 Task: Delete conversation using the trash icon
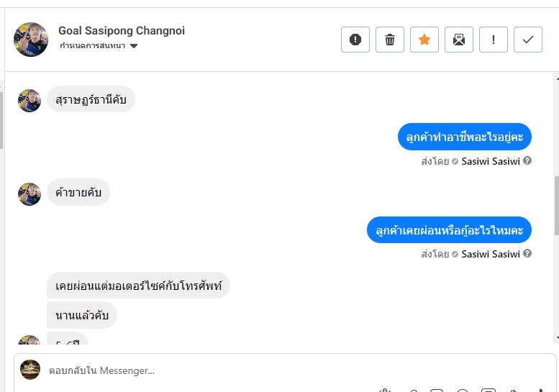[390, 40]
